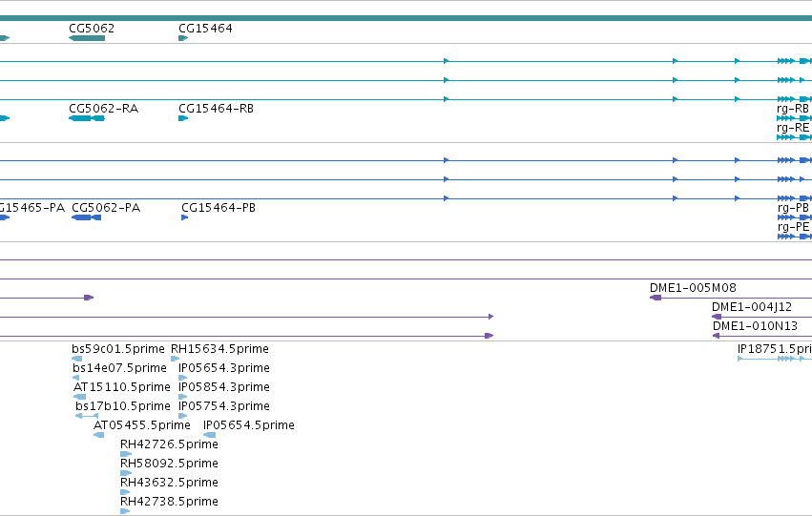Select the bs17b10.5prime EST label
Screen dimensions: 812x516
click(x=123, y=406)
